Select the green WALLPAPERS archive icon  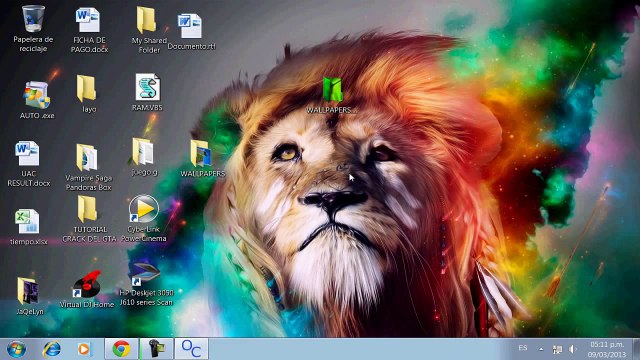(333, 89)
